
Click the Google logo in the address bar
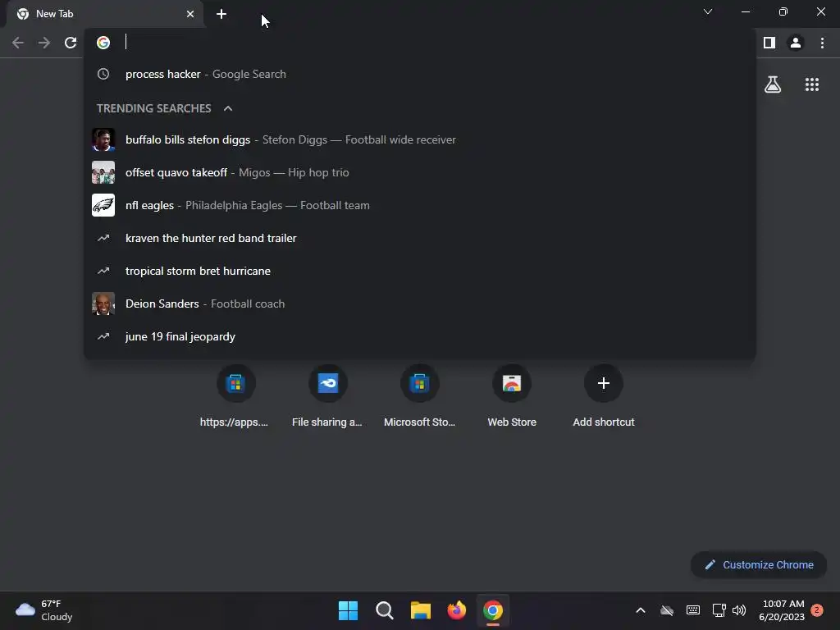pyautogui.click(x=103, y=43)
